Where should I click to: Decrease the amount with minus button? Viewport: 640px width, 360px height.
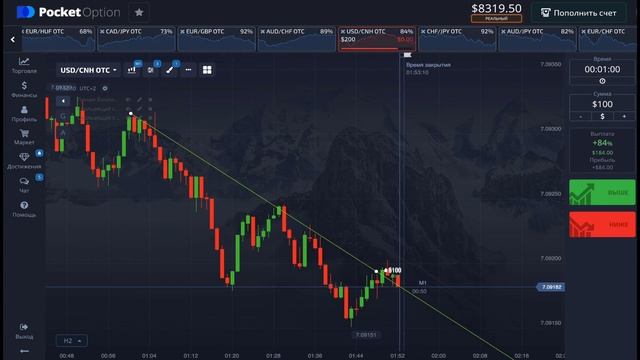point(581,117)
